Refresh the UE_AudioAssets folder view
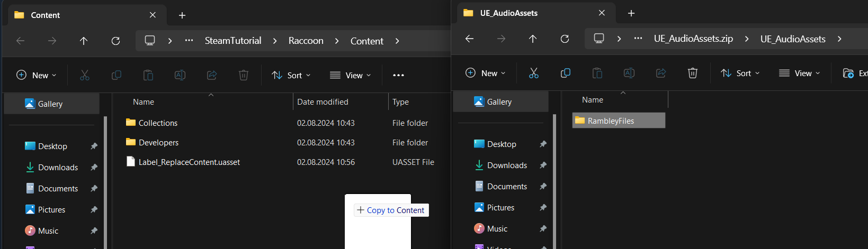 click(x=565, y=39)
